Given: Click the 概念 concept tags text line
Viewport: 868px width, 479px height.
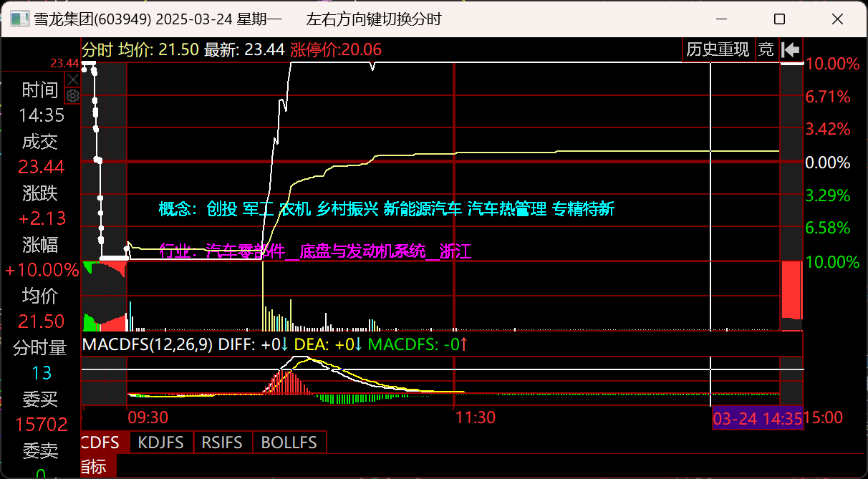Looking at the screenshot, I should pos(386,209).
